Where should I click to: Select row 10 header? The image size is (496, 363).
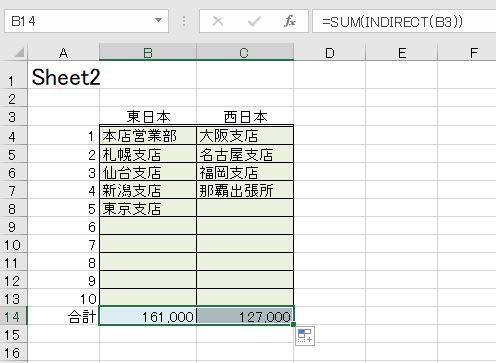pyautogui.click(x=13, y=244)
